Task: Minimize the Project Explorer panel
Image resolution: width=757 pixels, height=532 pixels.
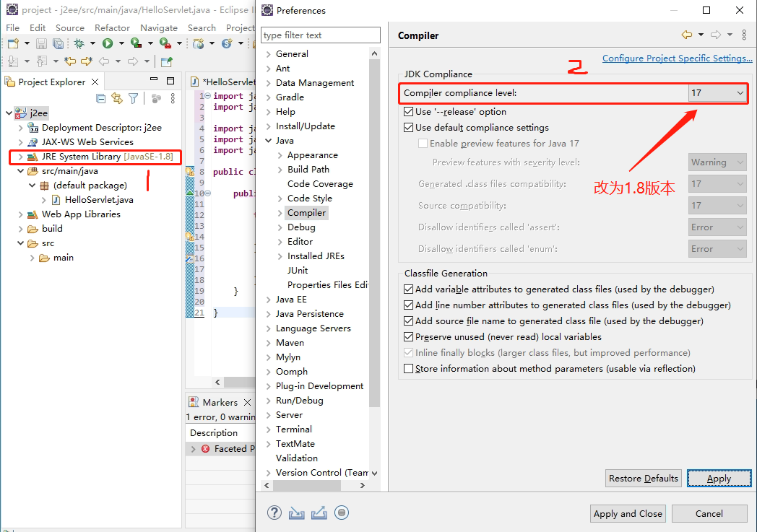Action: point(154,79)
